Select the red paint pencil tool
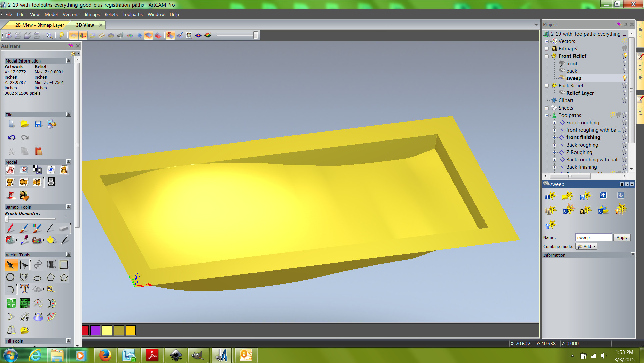 tap(10, 228)
